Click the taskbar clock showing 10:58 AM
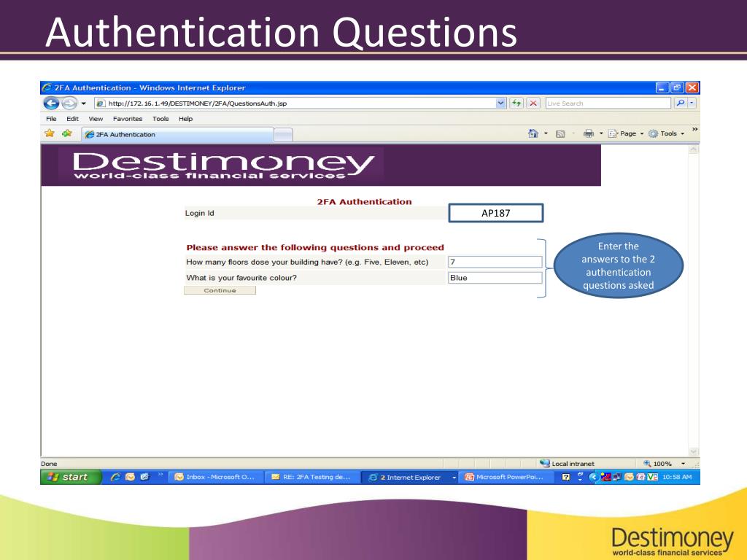Screen dimensions: 747x560 pyautogui.click(x=677, y=477)
